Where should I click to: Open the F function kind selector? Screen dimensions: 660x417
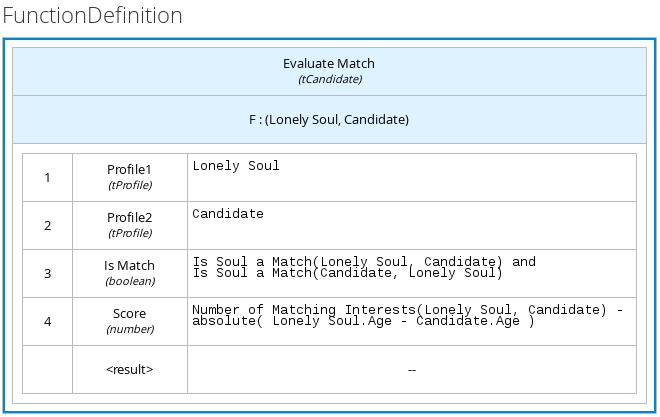[x=253, y=119]
